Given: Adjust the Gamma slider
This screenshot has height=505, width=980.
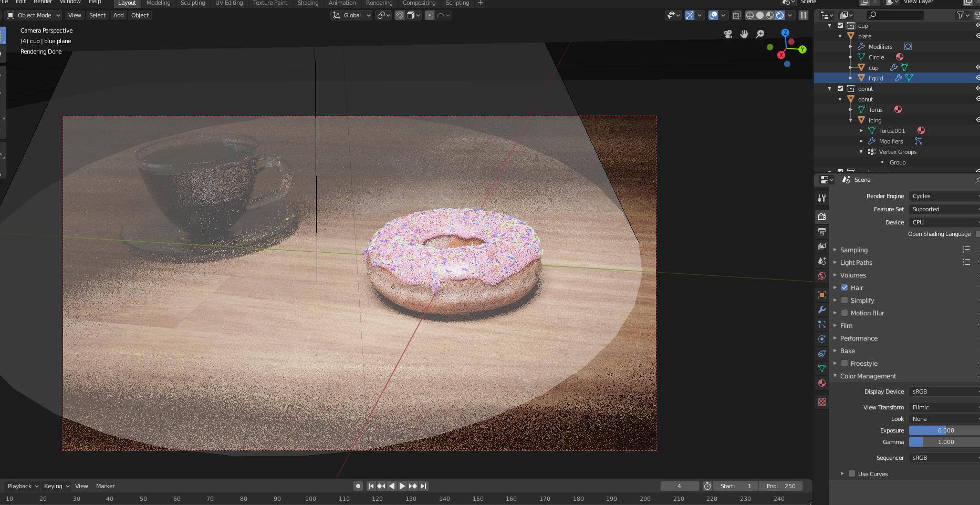Looking at the screenshot, I should (x=944, y=442).
